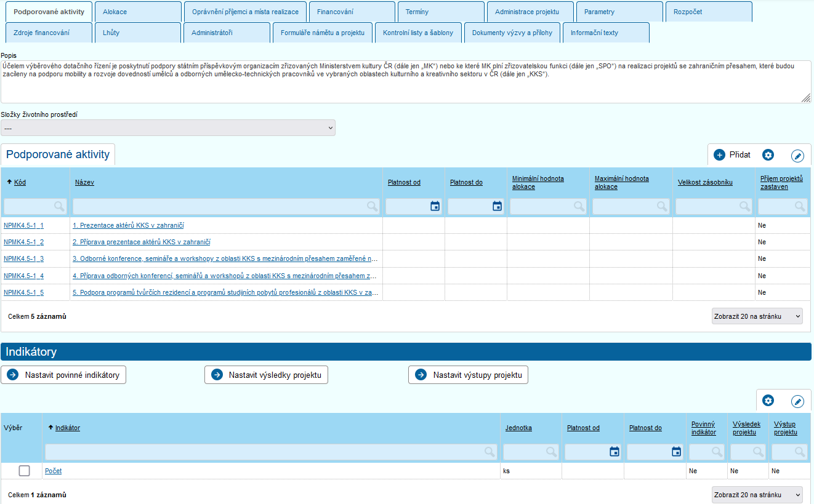
Task: Click search icon in the Název filter field
Action: pos(372,206)
